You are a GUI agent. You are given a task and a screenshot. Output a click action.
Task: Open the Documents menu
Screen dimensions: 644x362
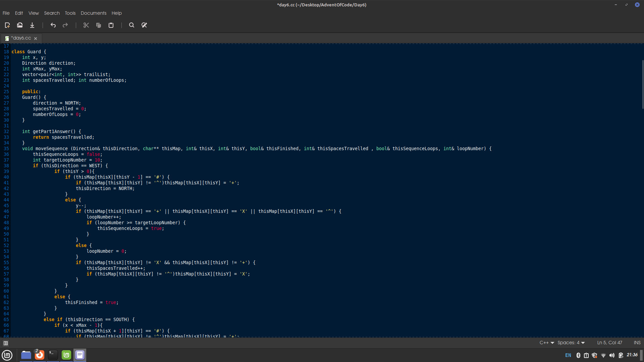click(94, 13)
